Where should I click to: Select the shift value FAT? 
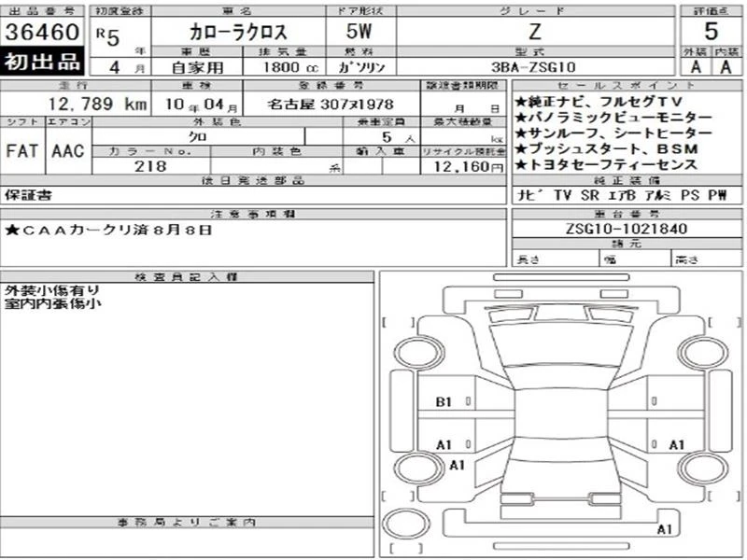(21, 151)
